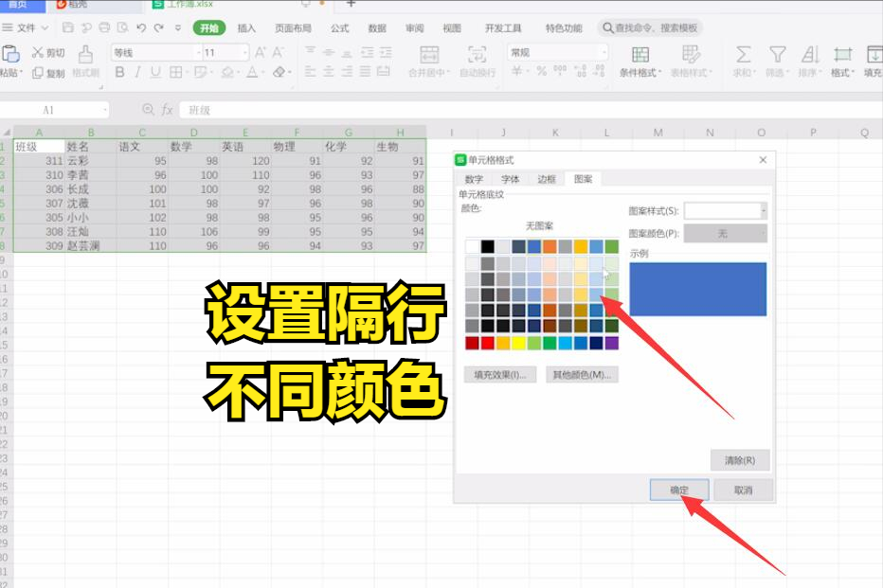
Task: Click the Sort (排序) icon
Action: [810, 54]
